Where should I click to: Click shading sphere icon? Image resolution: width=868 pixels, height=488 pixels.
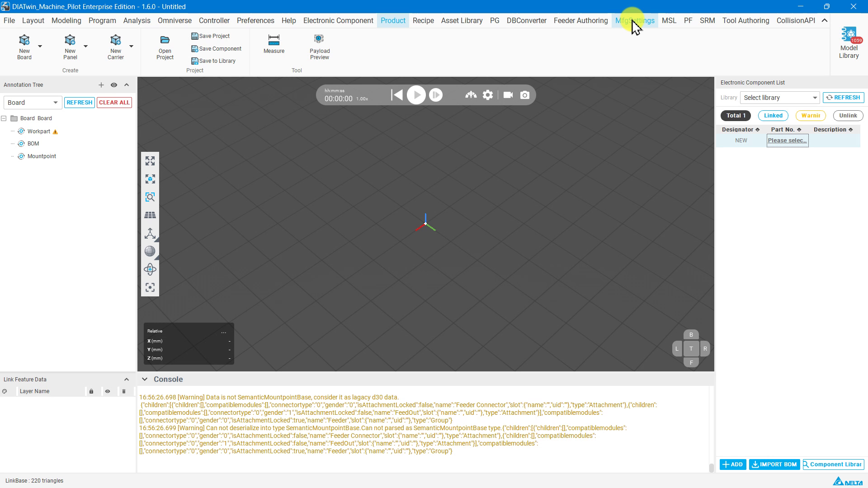click(150, 251)
